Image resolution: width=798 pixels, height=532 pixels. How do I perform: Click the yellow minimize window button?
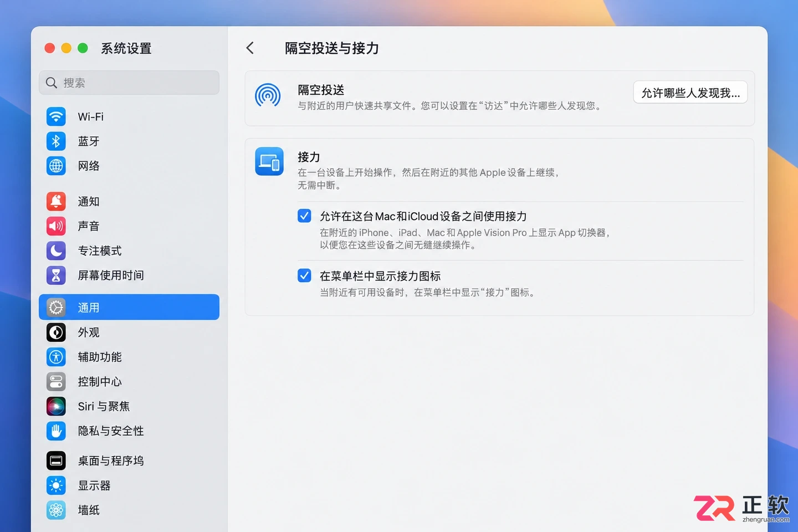[x=66, y=48]
